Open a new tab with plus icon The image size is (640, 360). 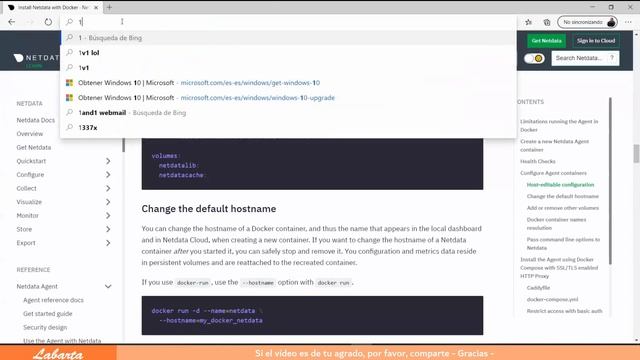(109, 7)
